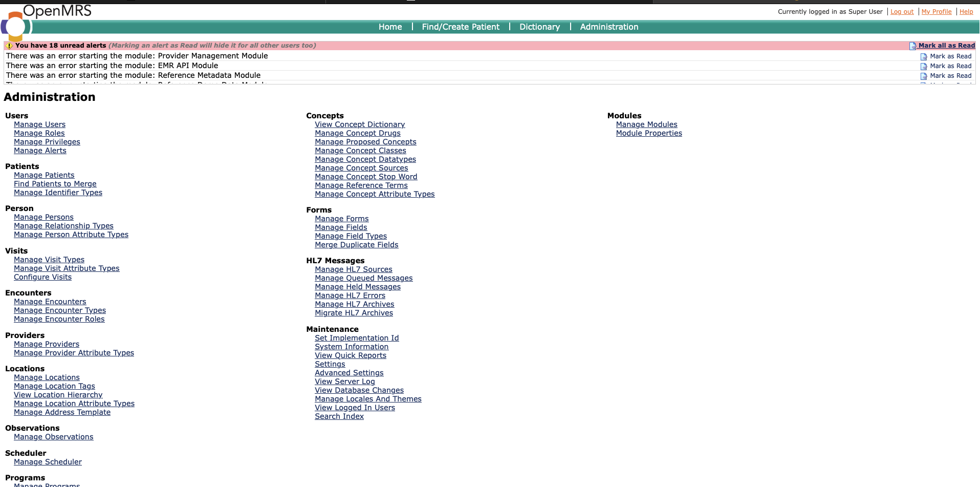Image resolution: width=980 pixels, height=487 pixels.
Task: Open Manage Address Template
Action: tap(62, 412)
